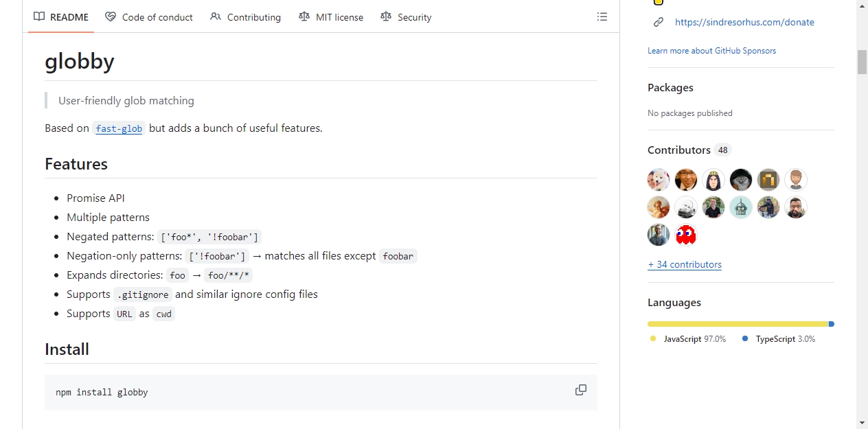Viewport: 868px width, 429px height.
Task: Click the yellow square-logo contributor avatar
Action: click(x=768, y=180)
